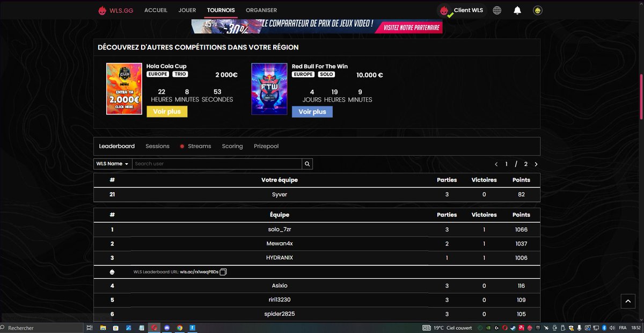The width and height of the screenshot is (644, 333).
Task: Click the Bluetooth tray icon
Action: (604, 328)
